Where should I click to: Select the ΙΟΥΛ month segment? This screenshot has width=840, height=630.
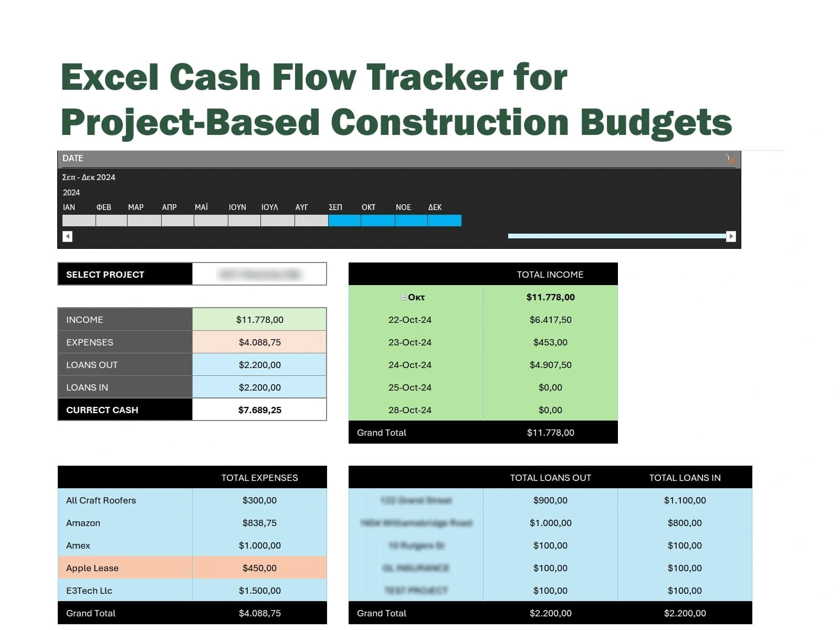(278, 220)
